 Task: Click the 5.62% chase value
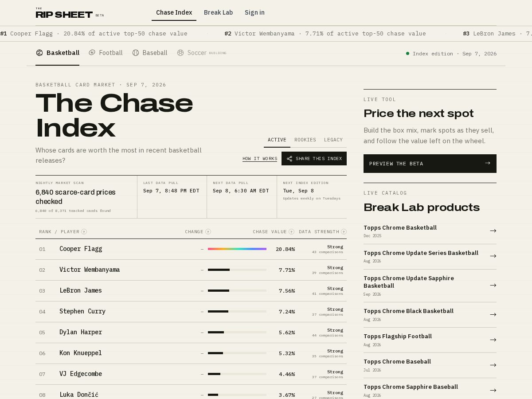point(287,332)
